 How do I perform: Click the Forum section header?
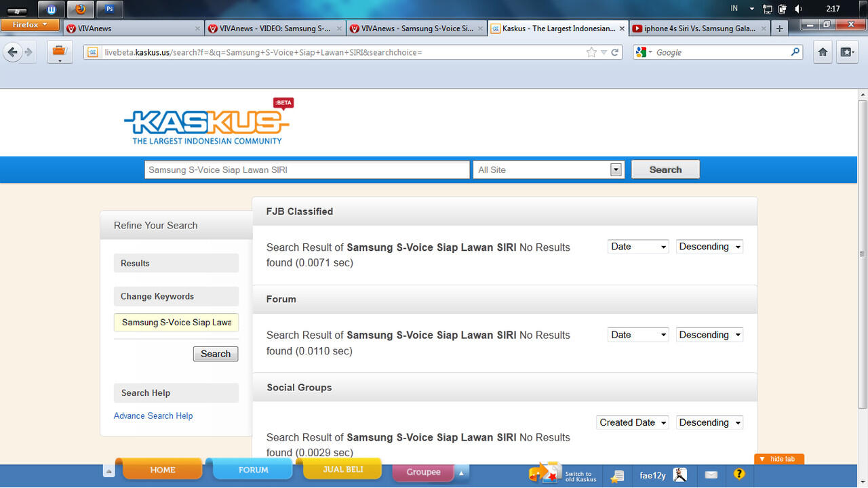(x=505, y=299)
